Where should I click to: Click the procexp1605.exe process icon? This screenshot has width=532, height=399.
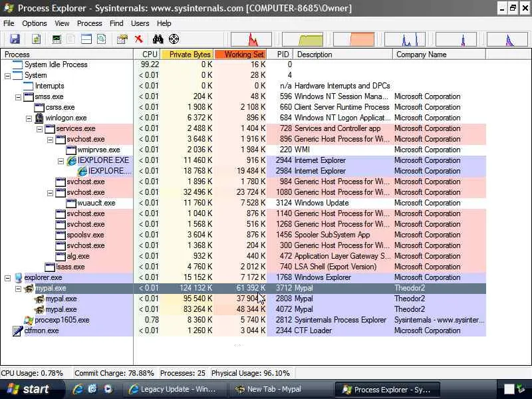pyautogui.click(x=29, y=320)
